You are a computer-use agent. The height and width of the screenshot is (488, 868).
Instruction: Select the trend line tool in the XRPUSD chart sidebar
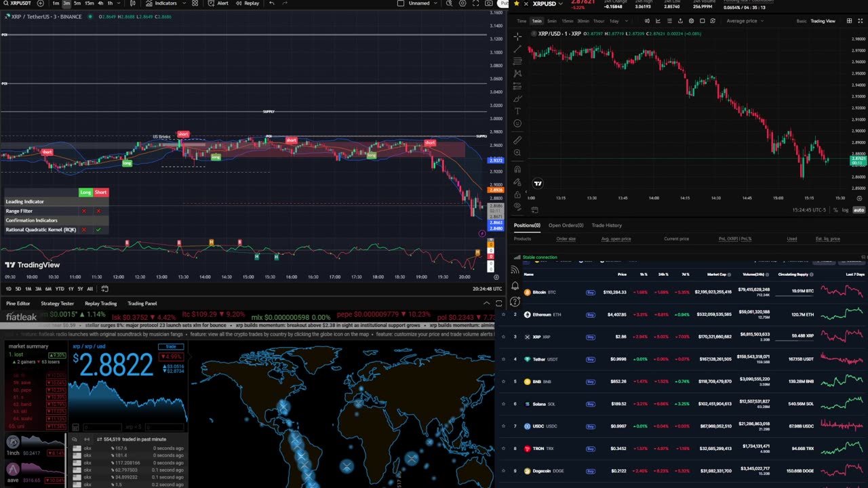517,49
